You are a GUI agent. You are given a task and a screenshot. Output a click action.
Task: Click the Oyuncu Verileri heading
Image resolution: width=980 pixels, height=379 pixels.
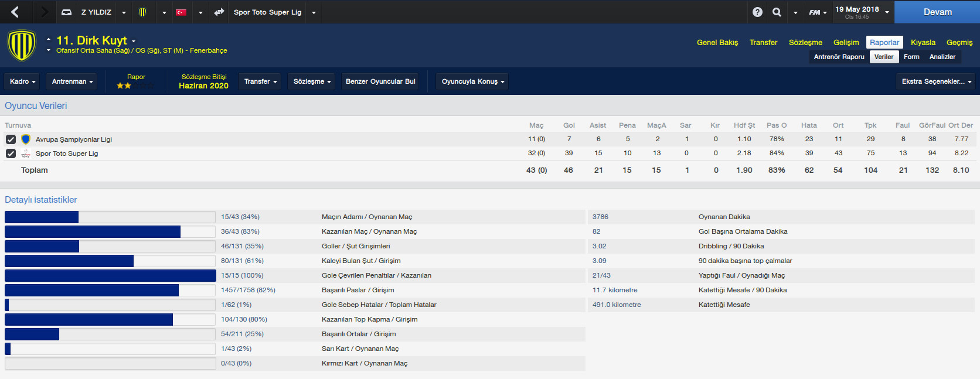coord(36,105)
